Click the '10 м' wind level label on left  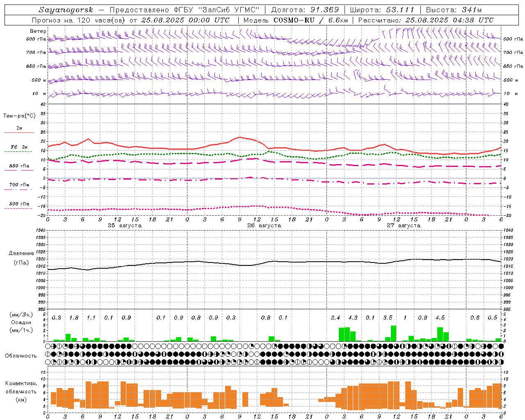(x=39, y=94)
